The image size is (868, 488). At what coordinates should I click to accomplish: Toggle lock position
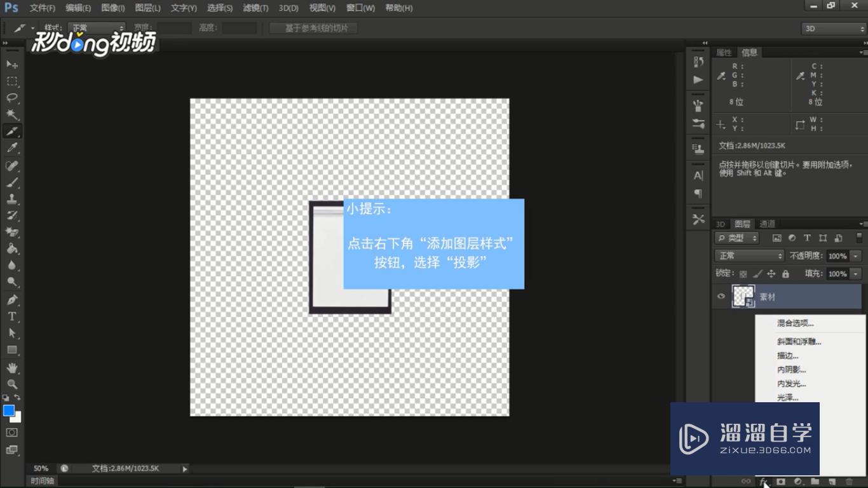pyautogui.click(x=771, y=274)
